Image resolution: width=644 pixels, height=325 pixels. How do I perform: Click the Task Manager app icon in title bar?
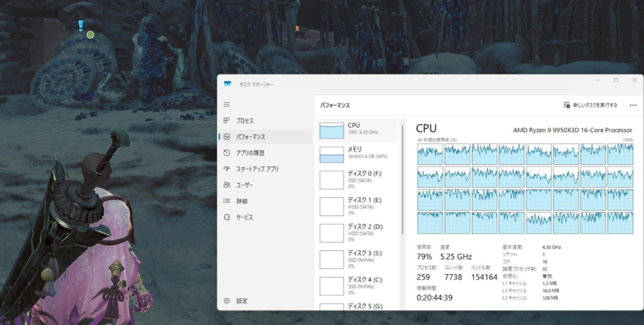coord(228,84)
